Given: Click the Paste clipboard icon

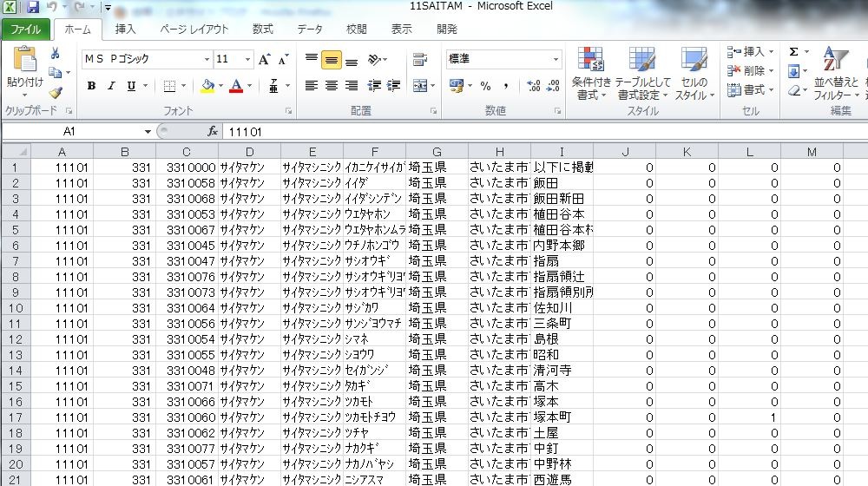Looking at the screenshot, I should pyautogui.click(x=24, y=60).
